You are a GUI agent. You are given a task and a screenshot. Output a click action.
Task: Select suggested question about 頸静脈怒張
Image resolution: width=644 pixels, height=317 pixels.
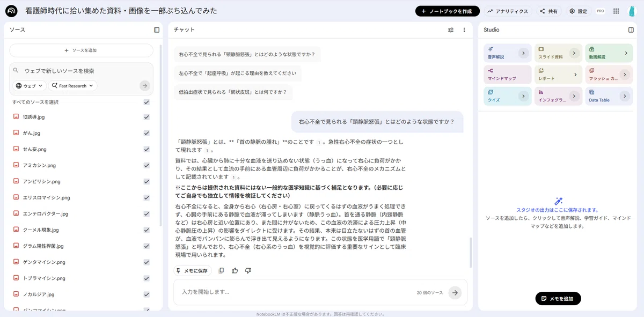point(247,54)
